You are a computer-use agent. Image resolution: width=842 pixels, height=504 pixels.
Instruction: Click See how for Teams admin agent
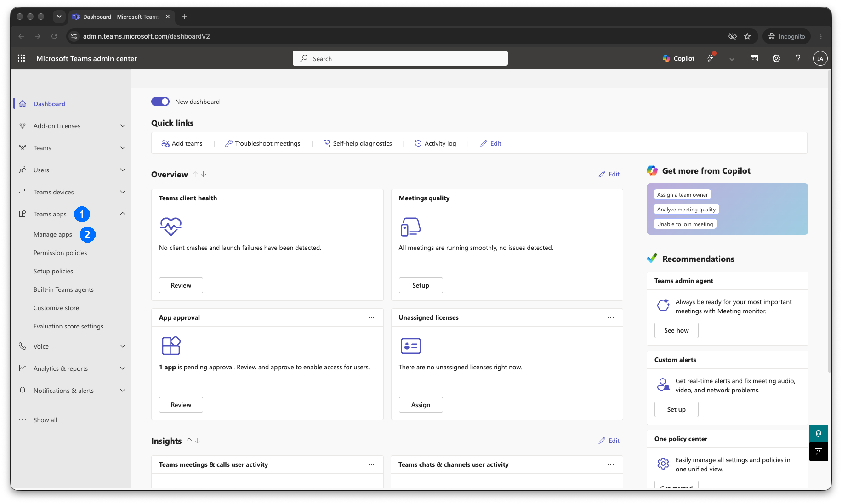677,330
